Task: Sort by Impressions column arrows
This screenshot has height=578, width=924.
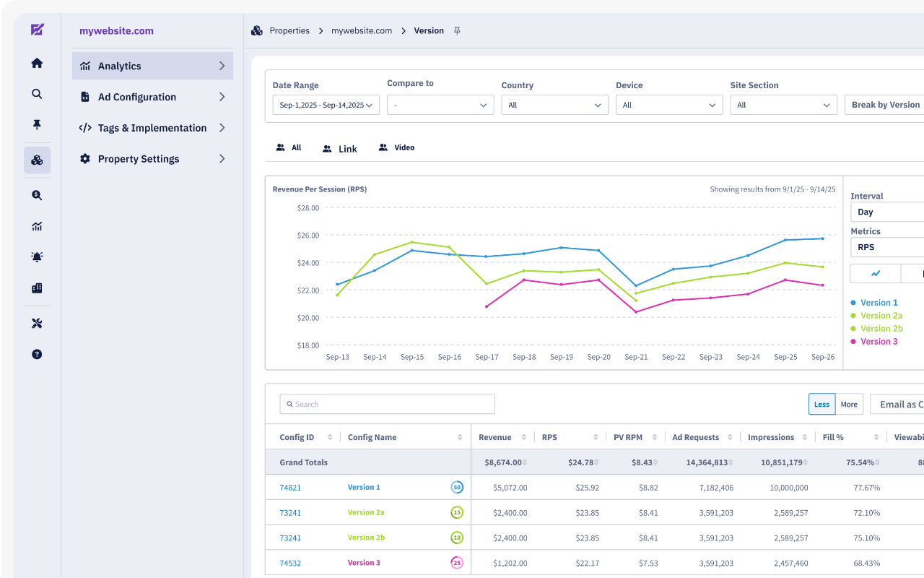Action: [805, 437]
